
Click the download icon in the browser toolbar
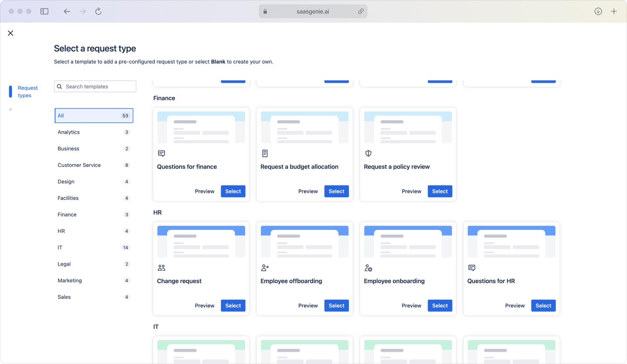598,11
